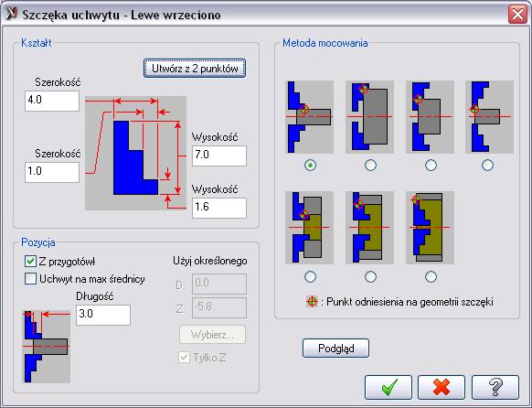The width and height of the screenshot is (532, 408).
Task: Open help with the question mark button
Action: (495, 387)
